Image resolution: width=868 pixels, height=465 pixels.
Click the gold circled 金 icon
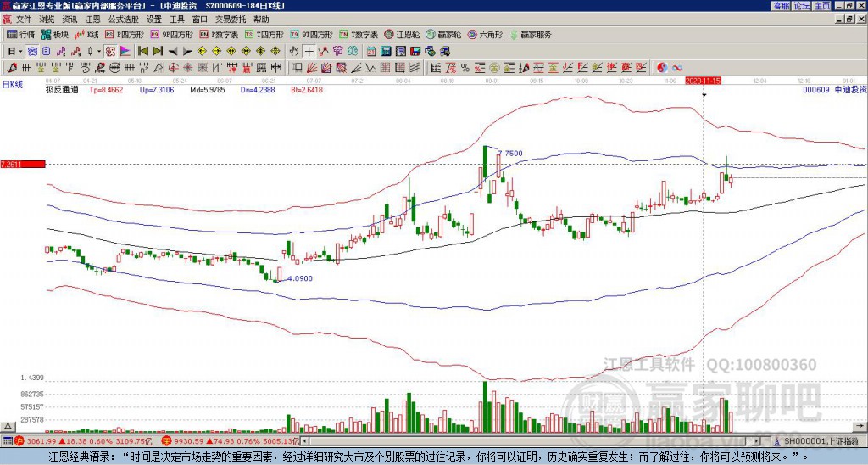[x=494, y=68]
